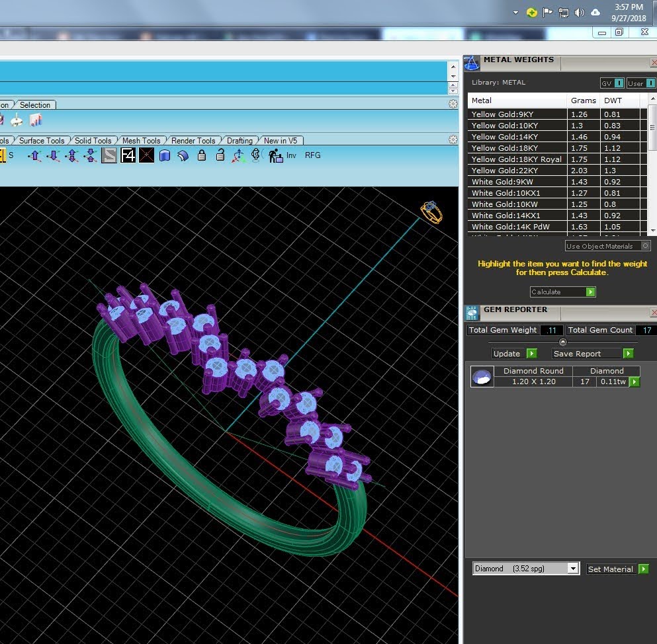
Task: Open the Action Center flag icon
Action: coord(547,13)
